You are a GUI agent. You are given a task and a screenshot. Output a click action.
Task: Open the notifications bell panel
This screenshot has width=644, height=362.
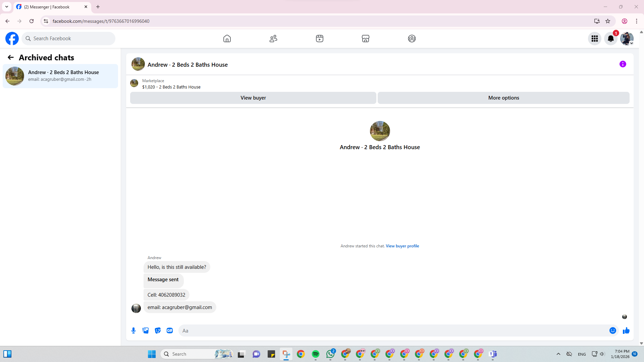point(611,39)
